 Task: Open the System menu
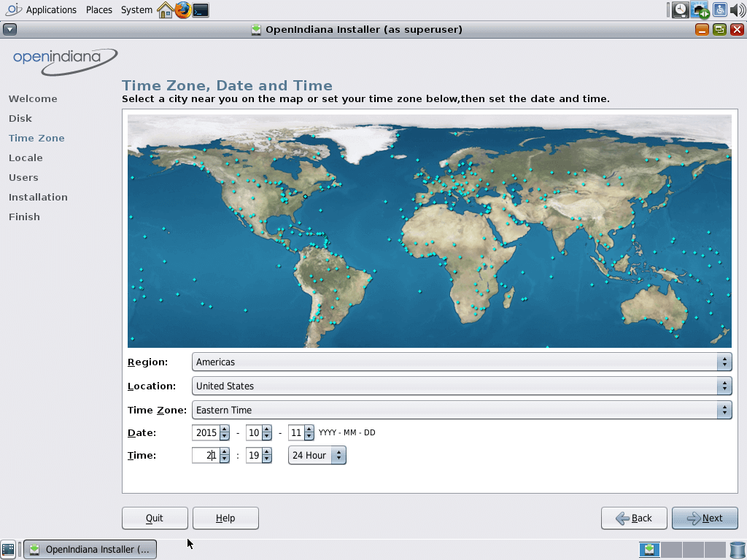tap(136, 10)
